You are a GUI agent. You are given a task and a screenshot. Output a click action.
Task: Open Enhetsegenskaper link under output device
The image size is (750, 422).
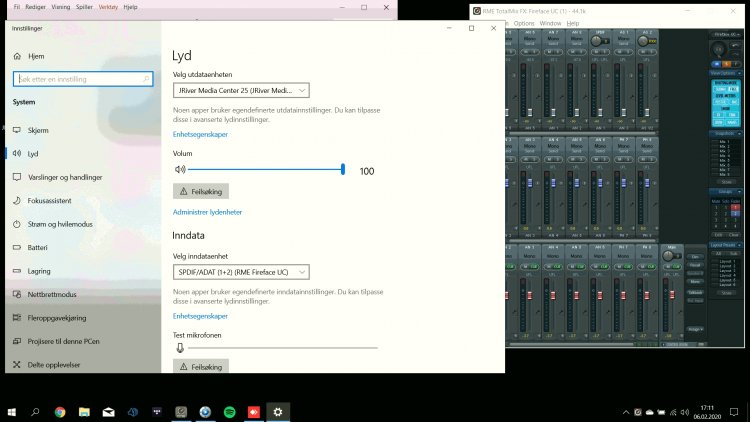[200, 134]
